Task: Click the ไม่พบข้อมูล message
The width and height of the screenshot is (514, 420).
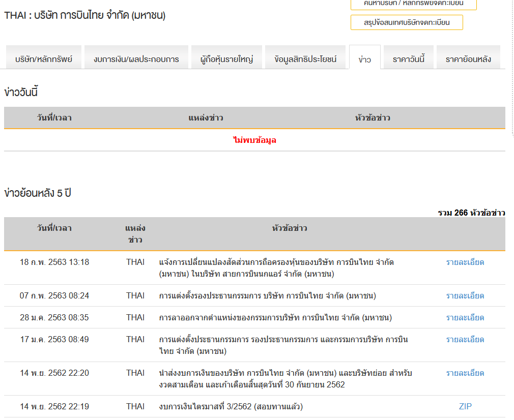Action: pos(254,140)
